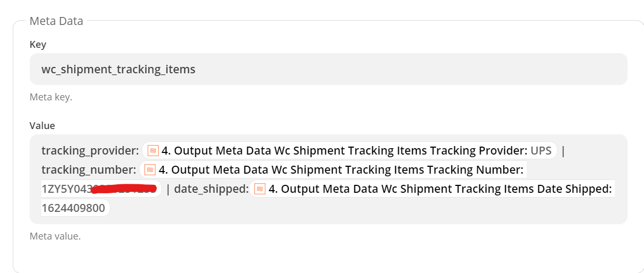Click the step icon in Date Shipped pill
Viewport: 644px width, 273px height.
click(x=260, y=189)
